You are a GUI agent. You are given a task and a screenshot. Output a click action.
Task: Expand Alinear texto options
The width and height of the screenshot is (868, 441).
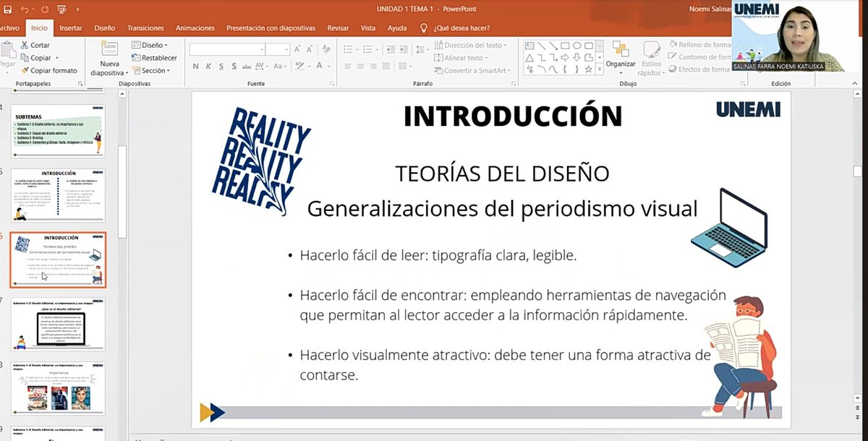[x=461, y=58]
